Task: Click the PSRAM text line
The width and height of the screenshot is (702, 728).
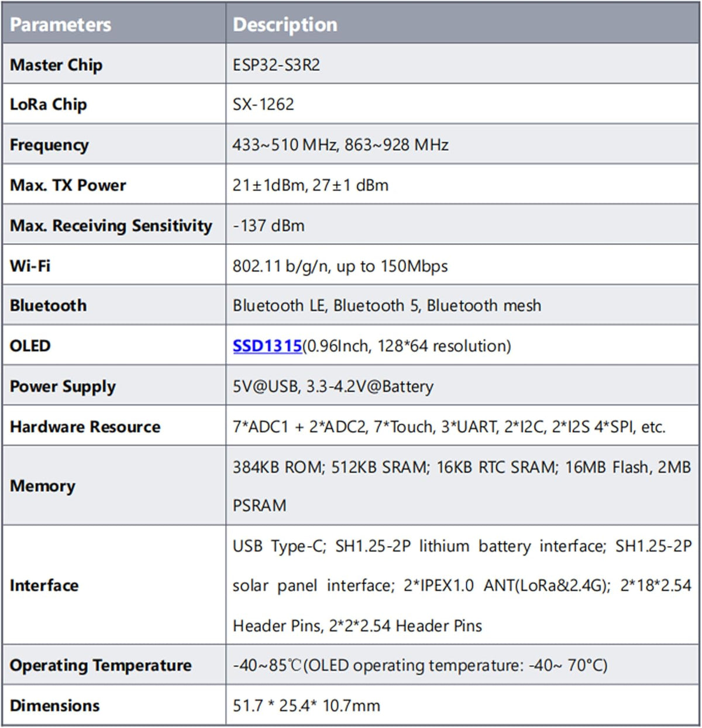Action: click(260, 506)
